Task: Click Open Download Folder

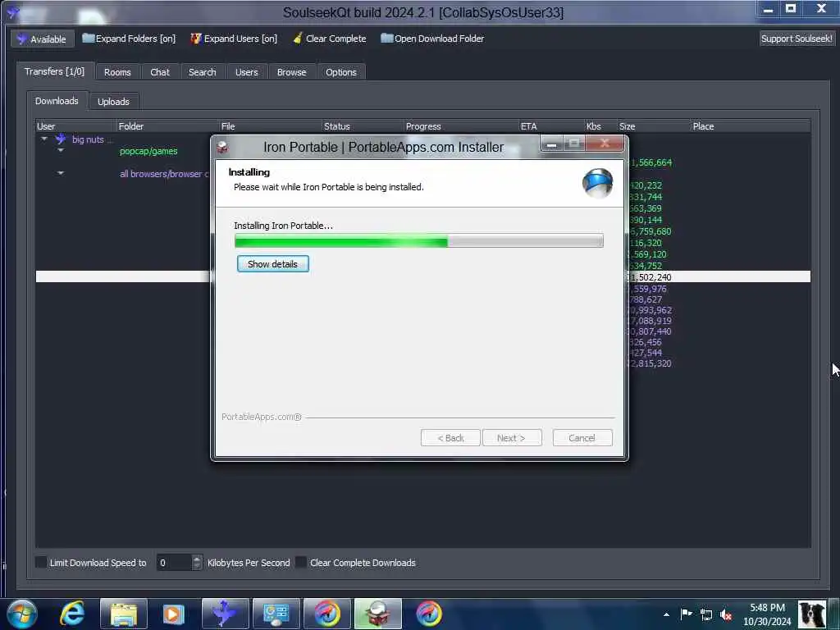Action: click(432, 39)
